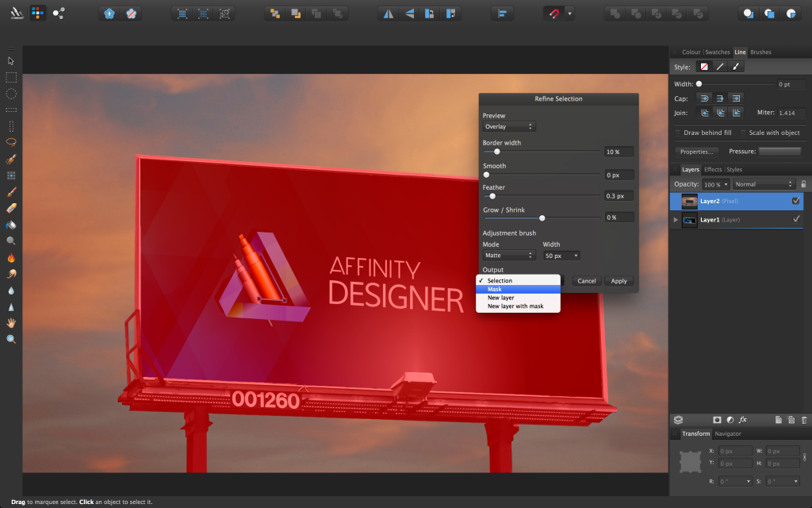Select the View hand tool
The width and height of the screenshot is (812, 508).
coord(11,323)
